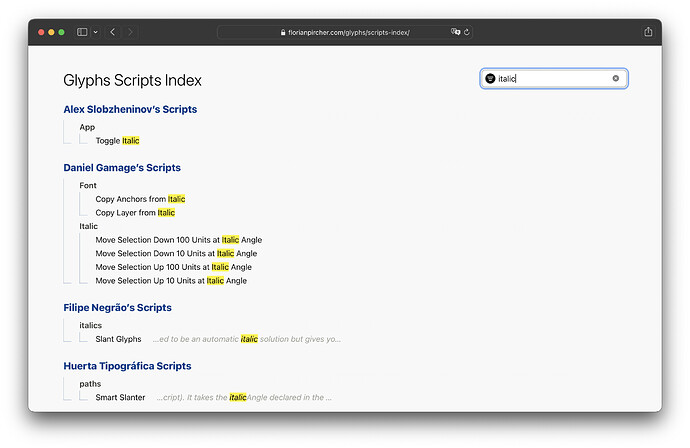Open Daniel Gamage's Scripts link

(x=122, y=168)
